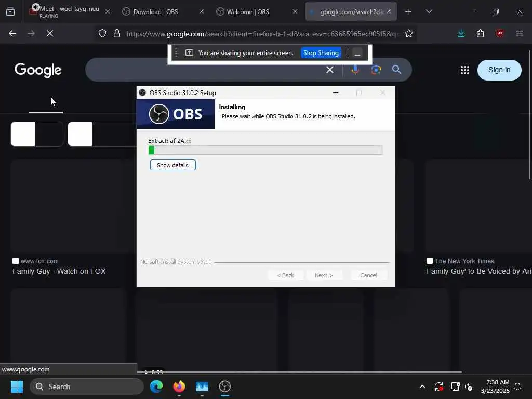
Task: Stop loading the current page
Action: coord(50,33)
